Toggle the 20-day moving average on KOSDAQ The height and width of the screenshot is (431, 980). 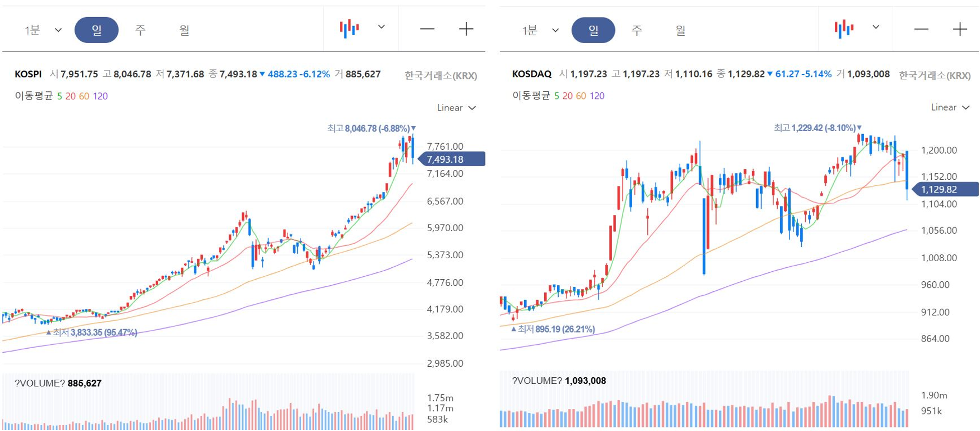tap(567, 95)
